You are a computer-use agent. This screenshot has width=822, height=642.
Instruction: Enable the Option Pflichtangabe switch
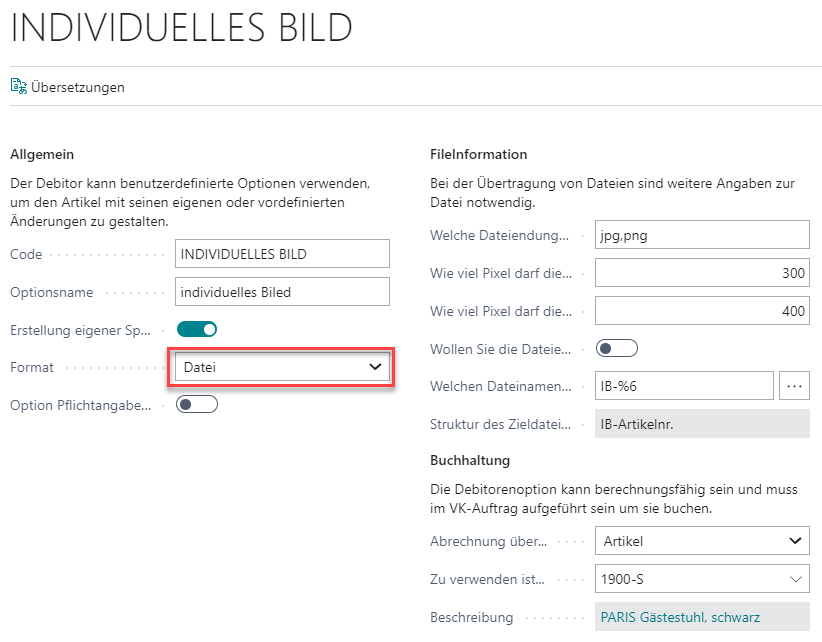(x=197, y=404)
